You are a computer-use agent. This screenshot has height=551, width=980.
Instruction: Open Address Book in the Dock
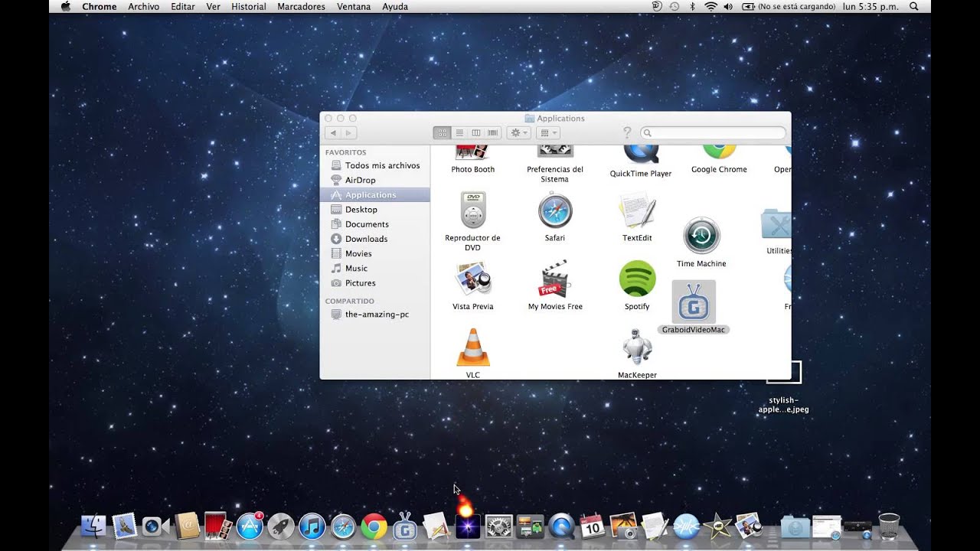click(187, 527)
